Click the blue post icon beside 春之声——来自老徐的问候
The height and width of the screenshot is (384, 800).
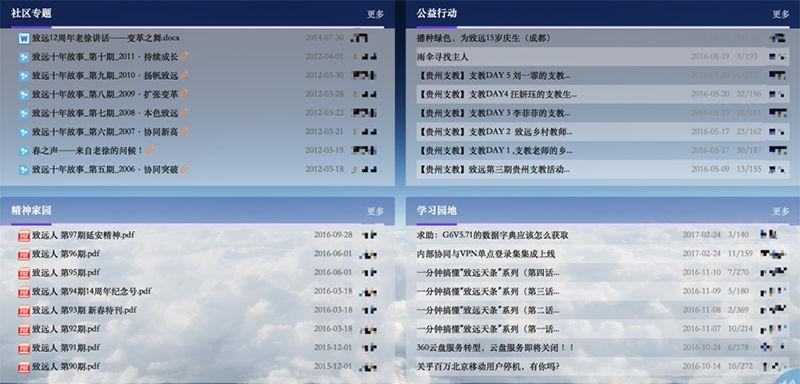tap(24, 151)
